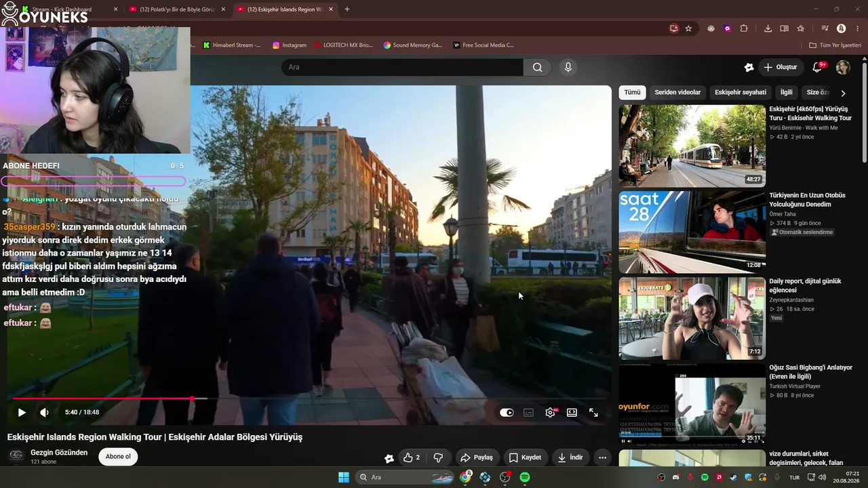Viewport: 868px width, 488px height.
Task: Open the Chrome three-dot menu
Action: (x=857, y=28)
